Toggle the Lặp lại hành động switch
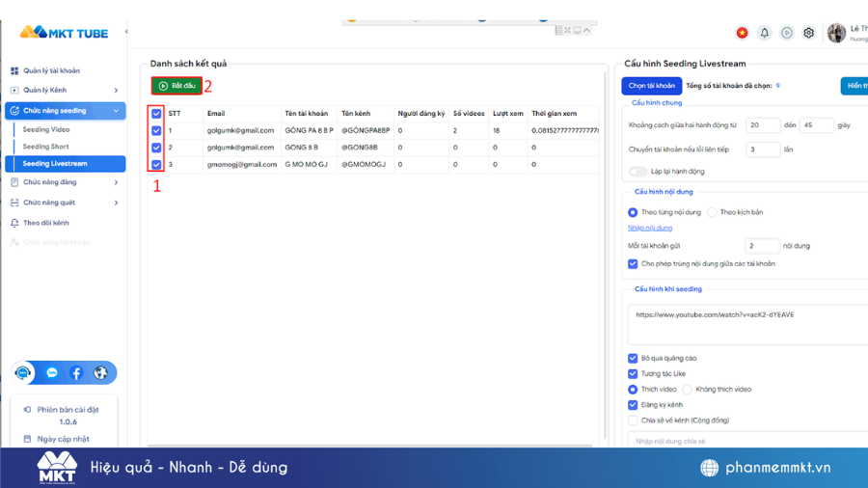The height and width of the screenshot is (488, 868). (x=637, y=172)
